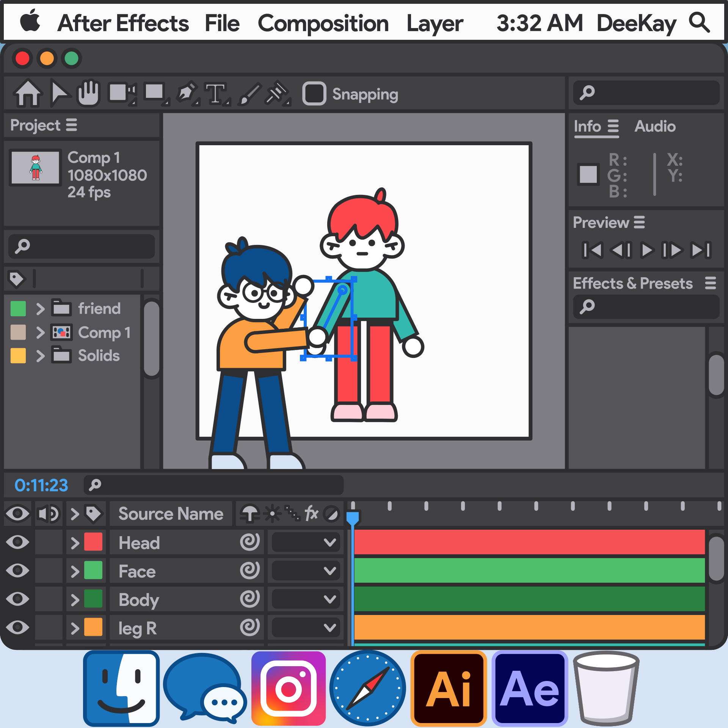Select the Selection tool in the toolbar
Image resolution: width=728 pixels, height=728 pixels.
point(60,93)
